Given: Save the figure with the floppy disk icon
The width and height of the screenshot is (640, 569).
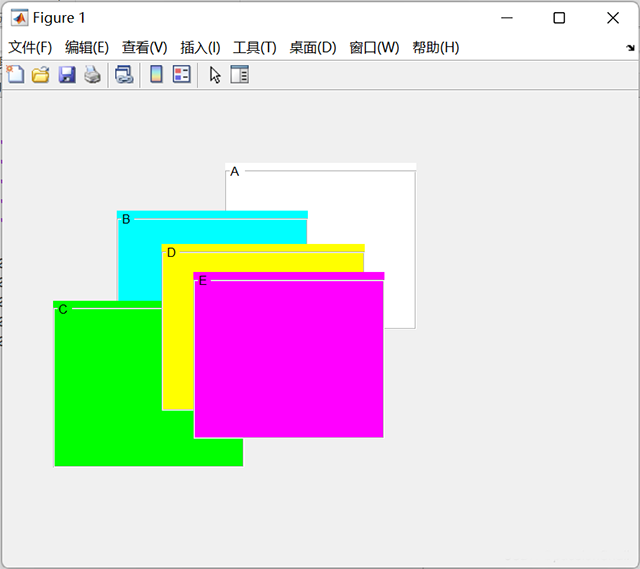Looking at the screenshot, I should point(67,75).
